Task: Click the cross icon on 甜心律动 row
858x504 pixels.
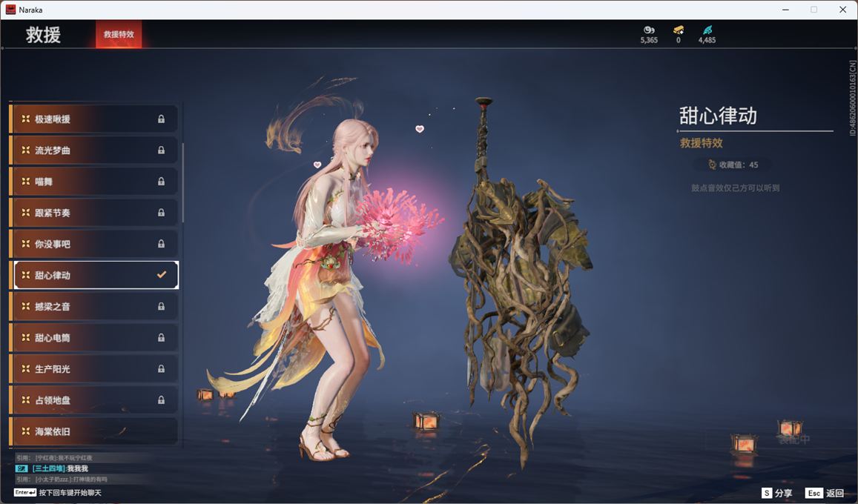Action: pyautogui.click(x=26, y=274)
